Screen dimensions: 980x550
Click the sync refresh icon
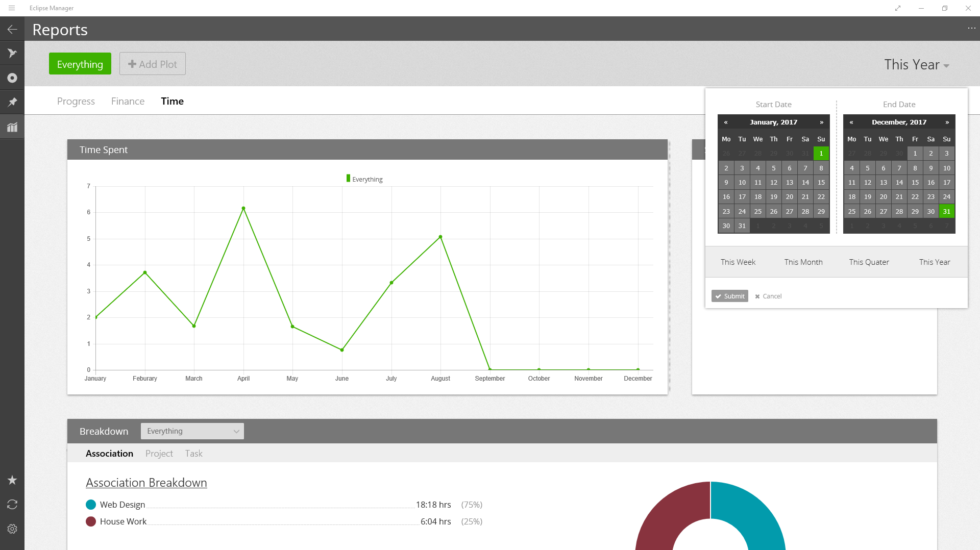pyautogui.click(x=12, y=505)
